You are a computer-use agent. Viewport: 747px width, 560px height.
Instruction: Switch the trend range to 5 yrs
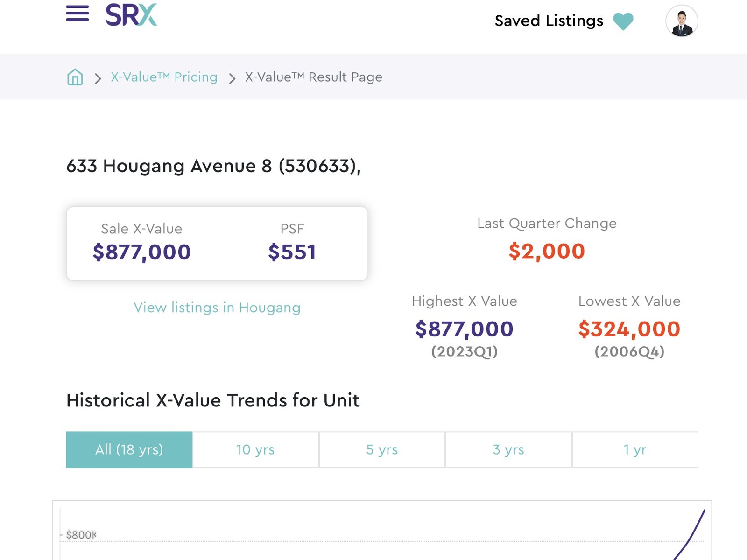click(382, 449)
